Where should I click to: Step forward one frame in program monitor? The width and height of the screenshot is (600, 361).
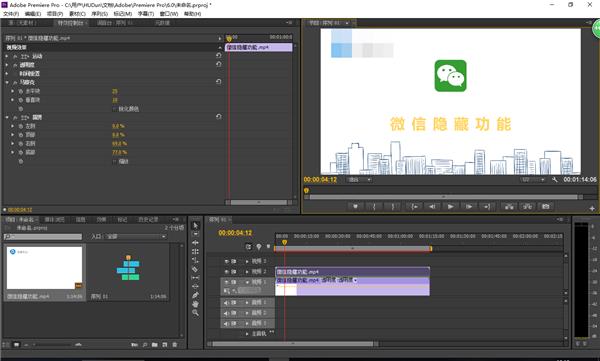point(469,206)
